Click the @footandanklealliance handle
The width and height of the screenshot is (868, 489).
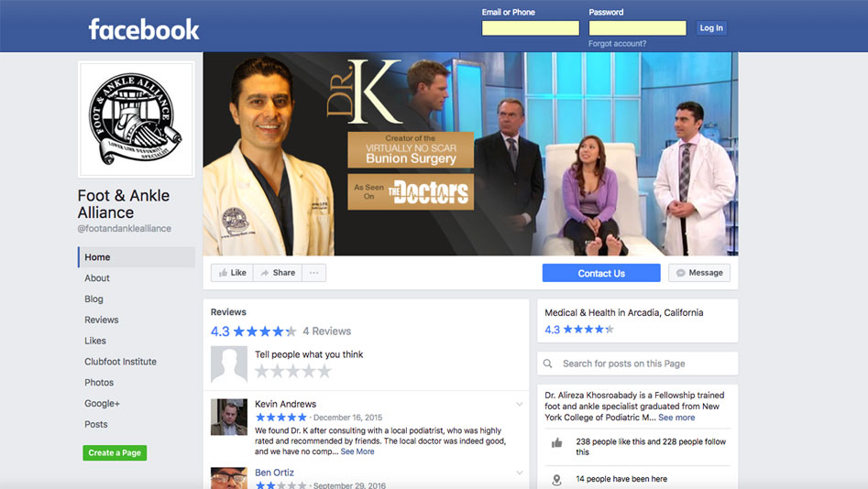(x=124, y=228)
